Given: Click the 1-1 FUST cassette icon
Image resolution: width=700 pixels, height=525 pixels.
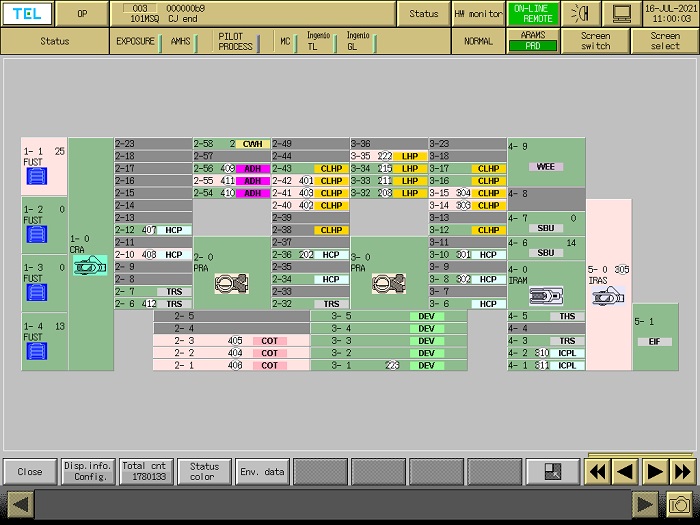Looking at the screenshot, I should 37,177.
